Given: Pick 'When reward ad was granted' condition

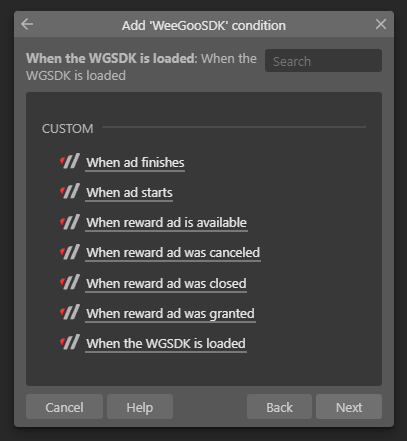Looking at the screenshot, I should (x=170, y=314).
